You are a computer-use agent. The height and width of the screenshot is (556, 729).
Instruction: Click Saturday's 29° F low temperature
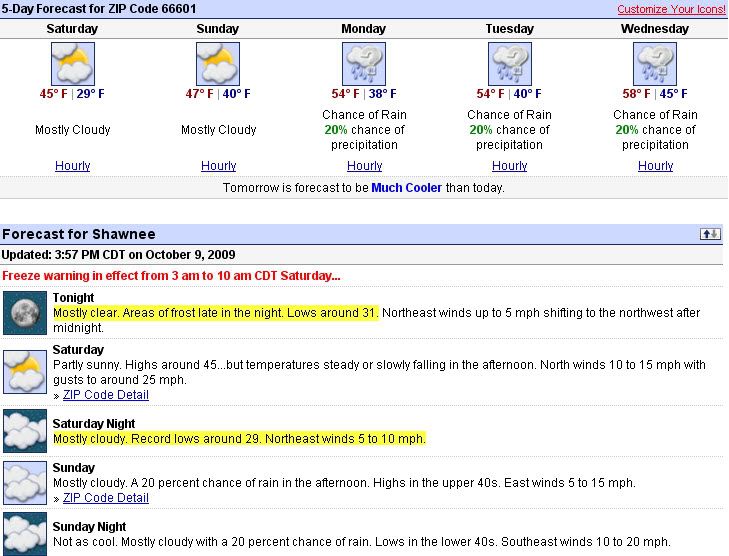tap(91, 93)
